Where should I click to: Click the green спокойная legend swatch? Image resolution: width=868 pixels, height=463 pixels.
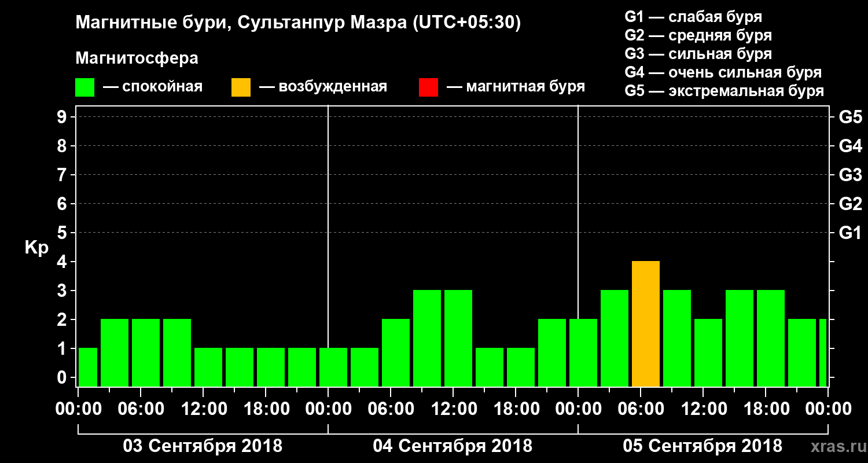(84, 87)
